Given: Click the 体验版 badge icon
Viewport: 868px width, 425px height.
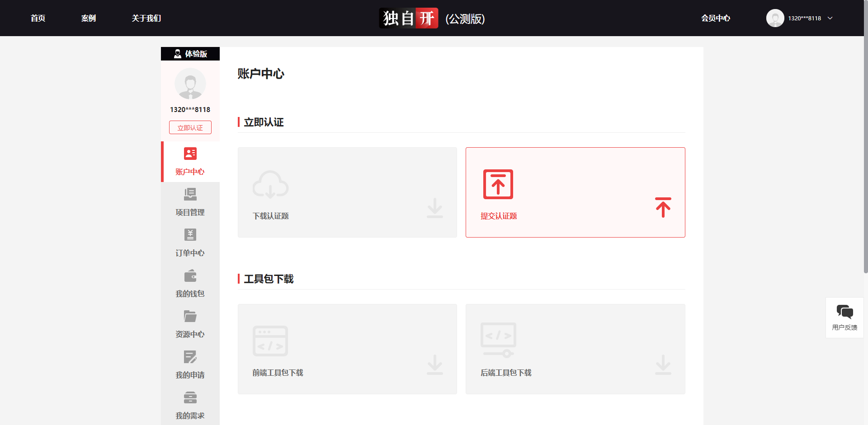Looking at the screenshot, I should tap(178, 54).
